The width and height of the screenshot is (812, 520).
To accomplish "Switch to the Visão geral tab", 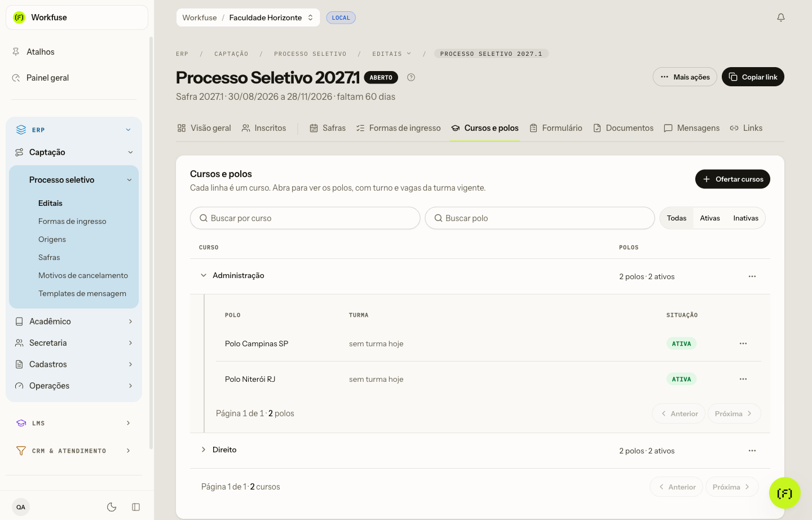I will point(204,128).
